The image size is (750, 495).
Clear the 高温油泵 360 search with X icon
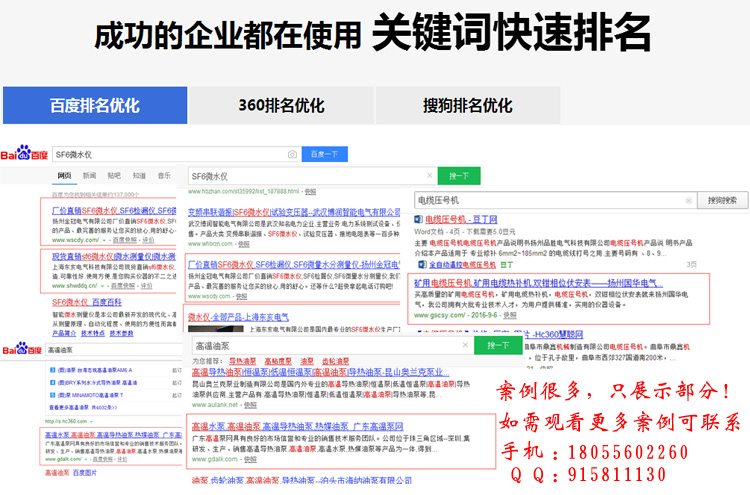pyautogui.click(x=465, y=345)
